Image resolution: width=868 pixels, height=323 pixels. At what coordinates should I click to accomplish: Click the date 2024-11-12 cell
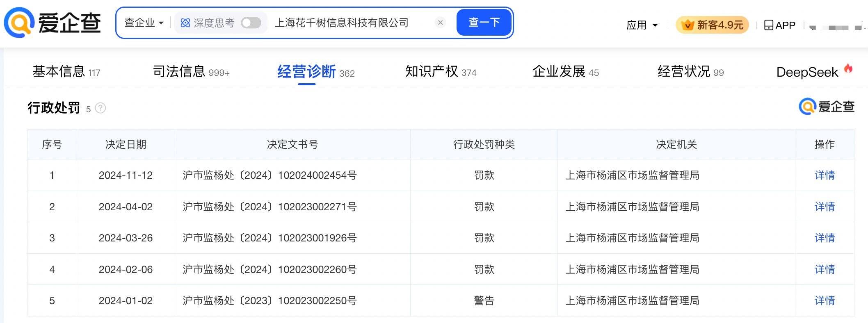126,175
